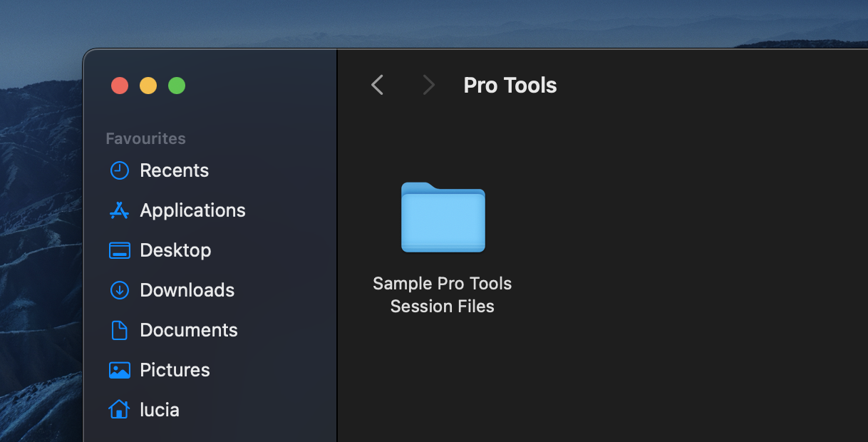Go back using the left chevron

pos(378,86)
